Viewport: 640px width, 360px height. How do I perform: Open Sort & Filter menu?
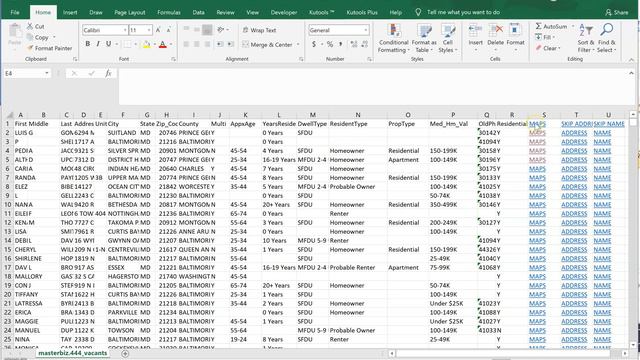click(x=586, y=38)
